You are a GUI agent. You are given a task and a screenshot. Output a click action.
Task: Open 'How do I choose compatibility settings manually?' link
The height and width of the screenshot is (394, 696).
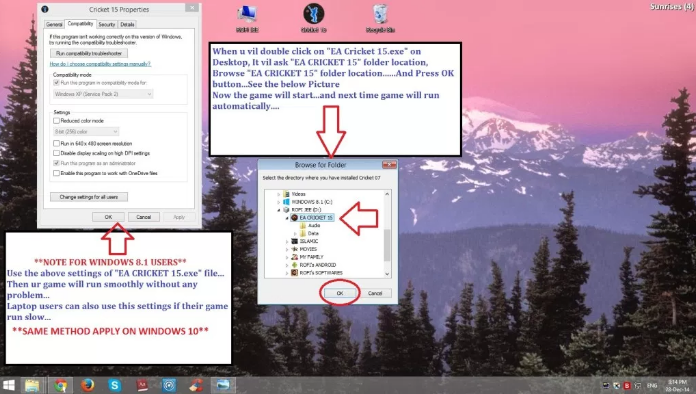tap(100, 64)
